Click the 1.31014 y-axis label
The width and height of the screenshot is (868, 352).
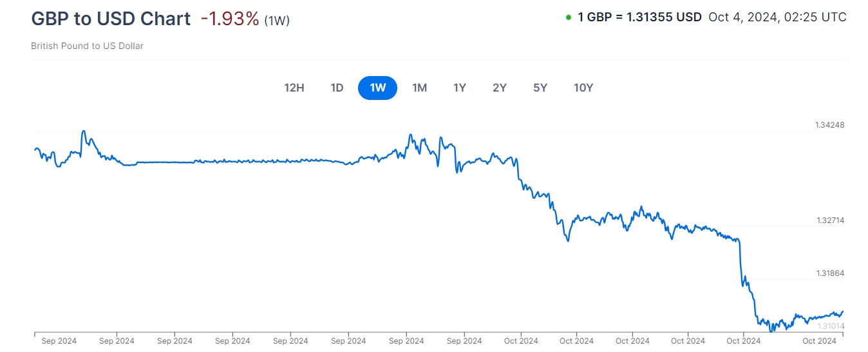pyautogui.click(x=829, y=326)
